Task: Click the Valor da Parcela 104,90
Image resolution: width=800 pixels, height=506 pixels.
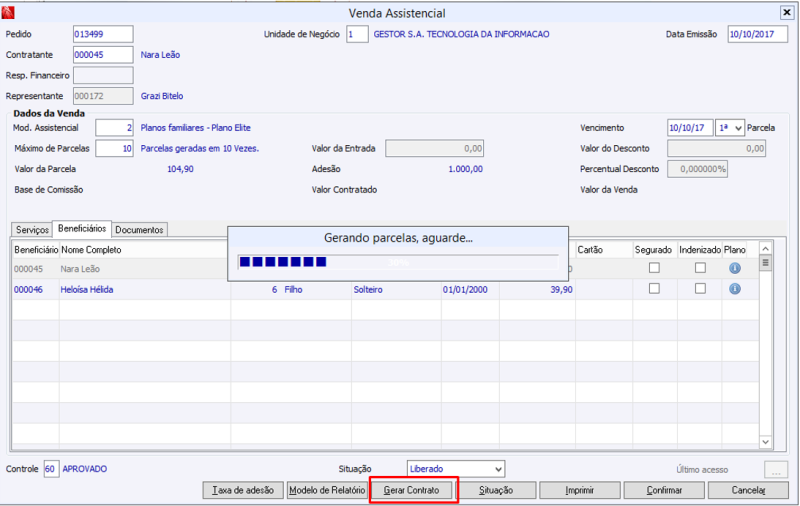Action: coord(180,169)
